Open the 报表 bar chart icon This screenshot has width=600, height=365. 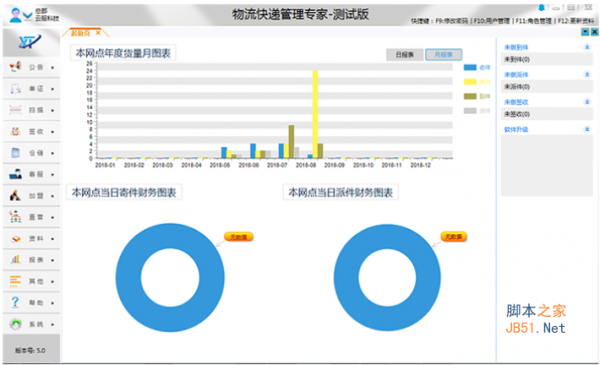[x=15, y=260]
